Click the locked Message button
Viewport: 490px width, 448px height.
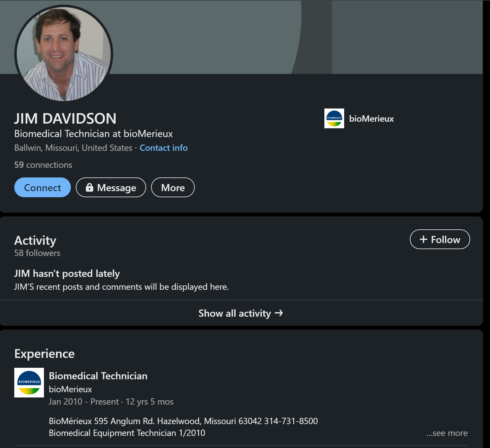point(111,187)
